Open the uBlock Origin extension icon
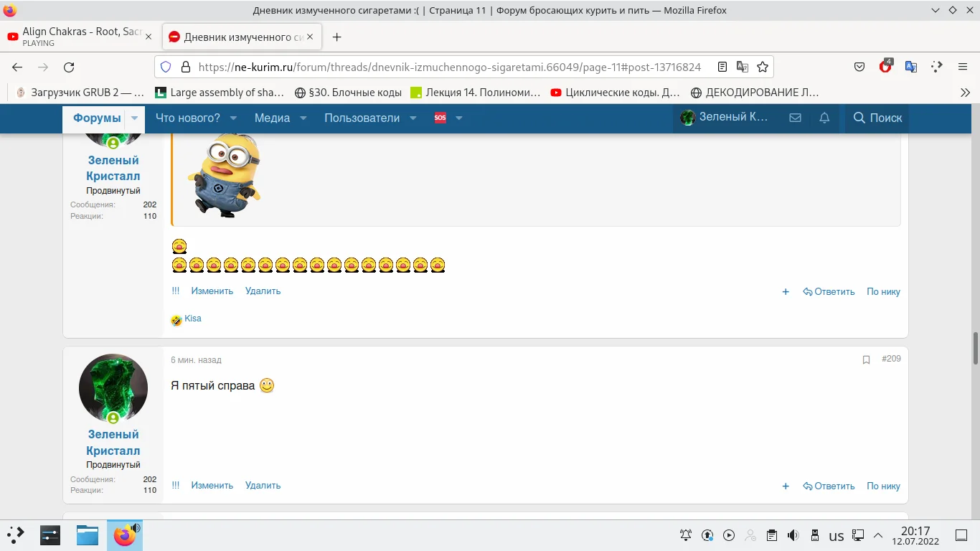 coord(885,66)
